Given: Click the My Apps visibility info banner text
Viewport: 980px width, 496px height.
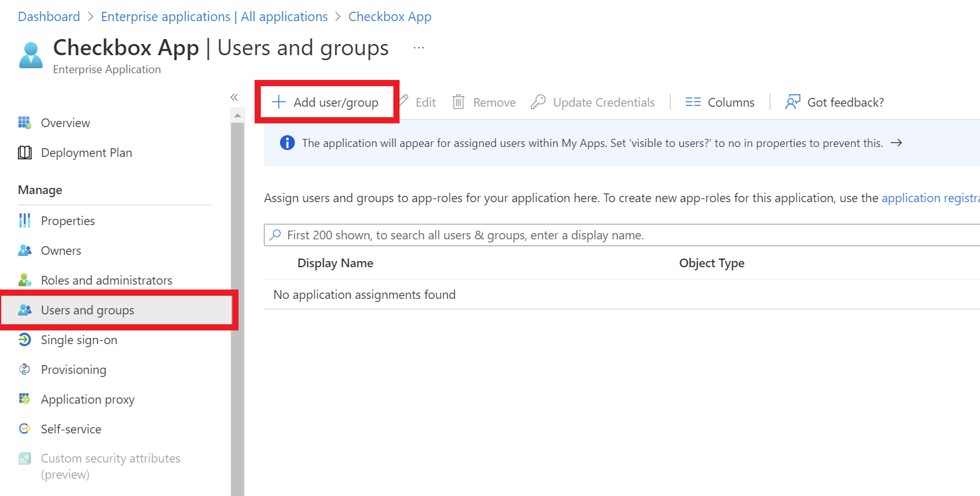Looking at the screenshot, I should click(593, 143).
